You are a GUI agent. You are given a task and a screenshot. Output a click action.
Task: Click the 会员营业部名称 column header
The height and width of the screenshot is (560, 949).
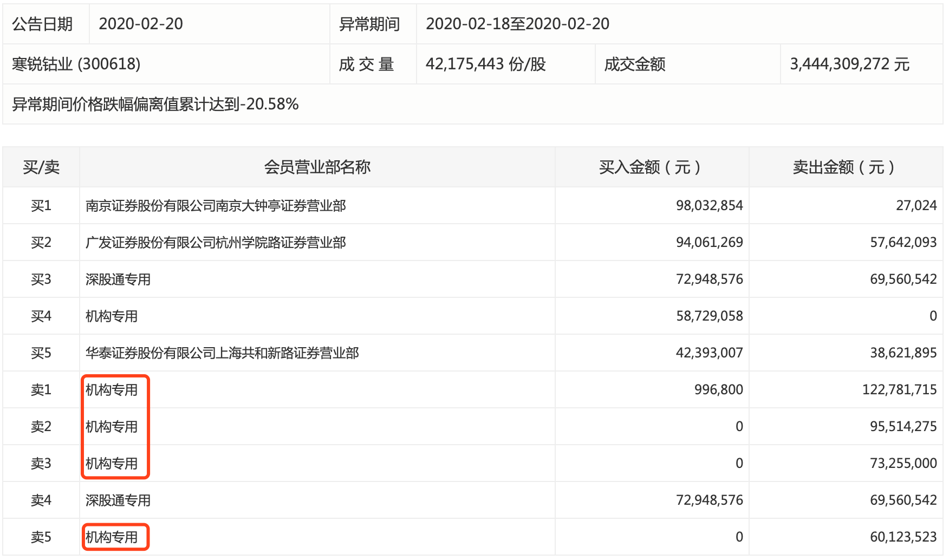(x=317, y=167)
